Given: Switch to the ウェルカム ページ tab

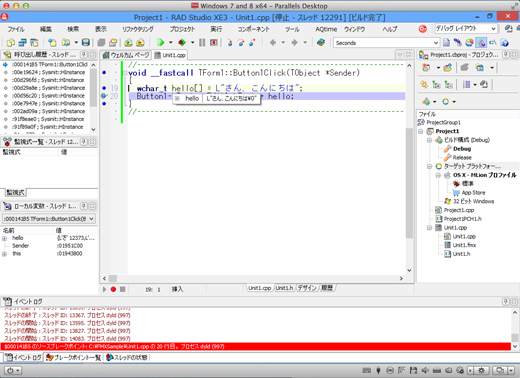Looking at the screenshot, I should (126, 55).
